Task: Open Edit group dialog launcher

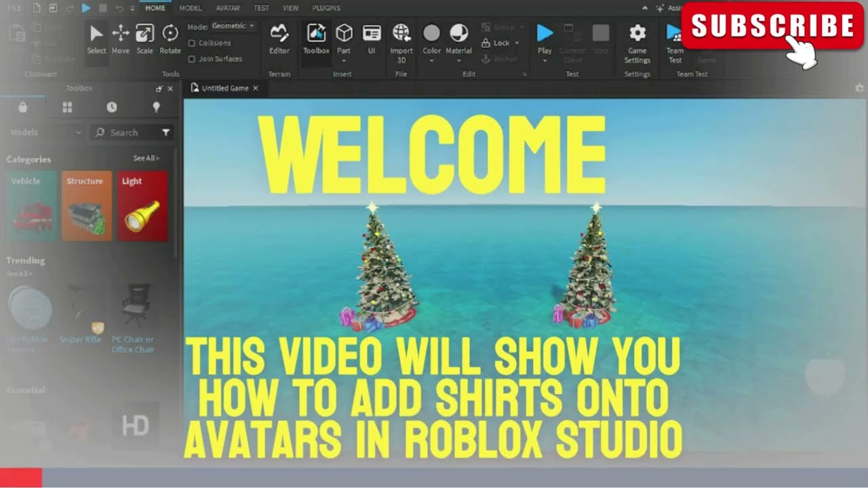Action: 524,74
